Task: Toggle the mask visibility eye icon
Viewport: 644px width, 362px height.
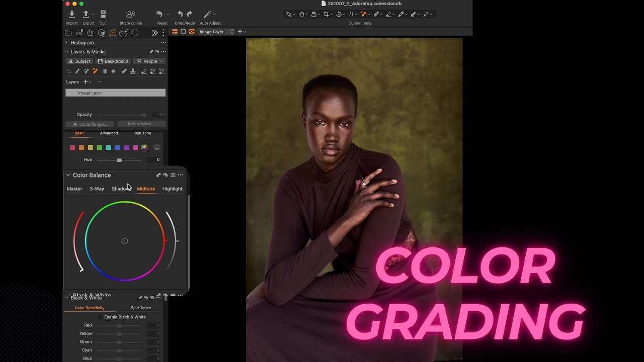Action: (x=191, y=32)
